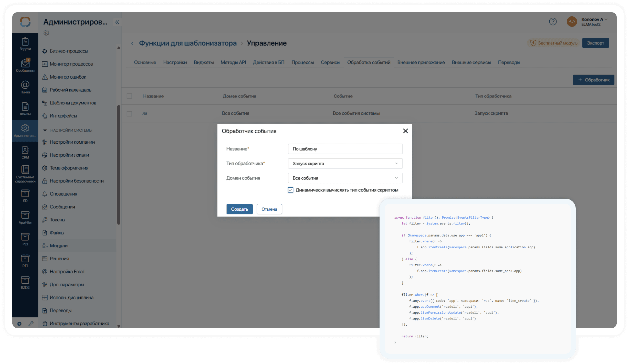The width and height of the screenshot is (629, 364).
Task: Click the Создать button
Action: [239, 209]
